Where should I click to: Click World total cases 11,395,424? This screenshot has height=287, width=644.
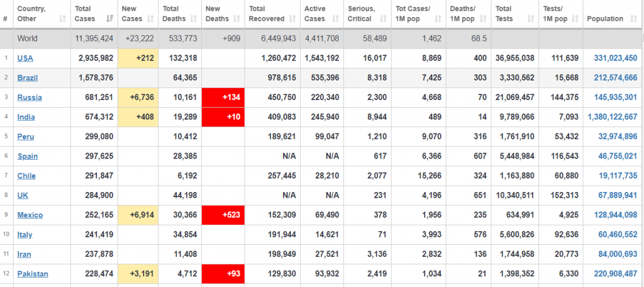[x=94, y=38]
